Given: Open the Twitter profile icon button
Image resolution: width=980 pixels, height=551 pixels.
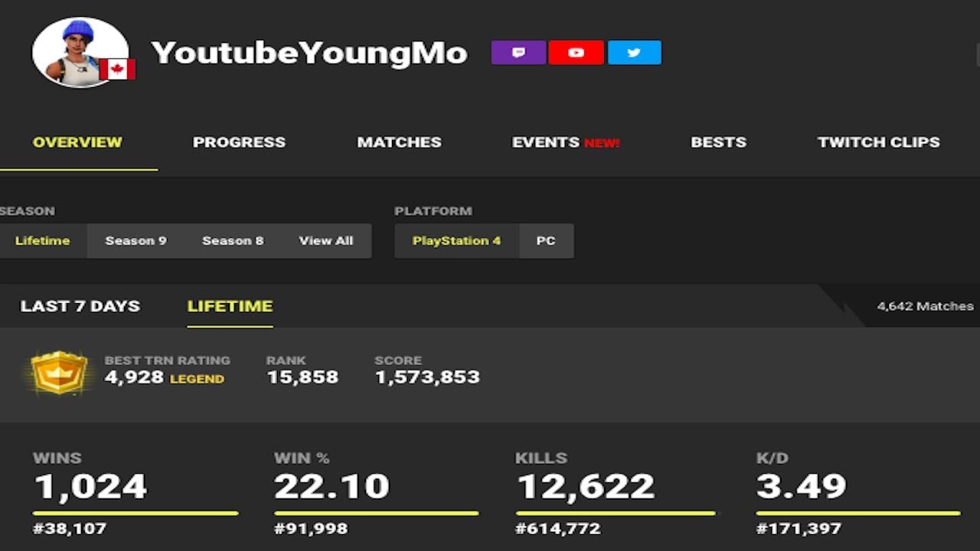Looking at the screenshot, I should [x=635, y=53].
